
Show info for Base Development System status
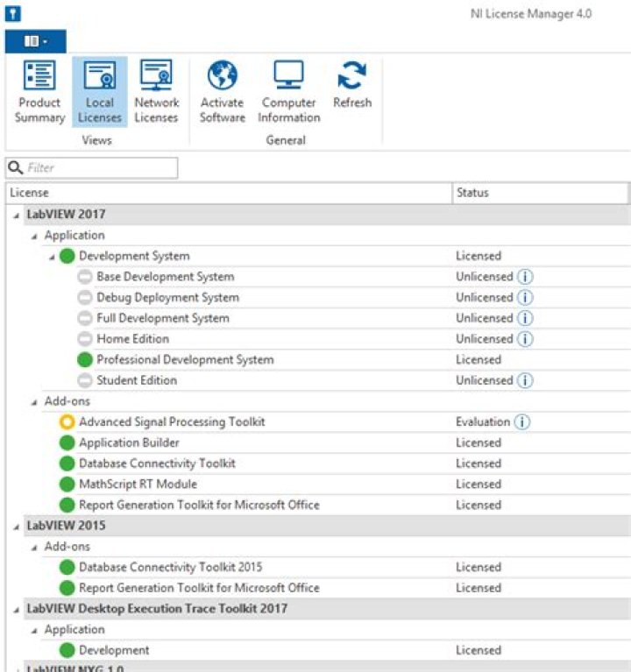coord(525,277)
